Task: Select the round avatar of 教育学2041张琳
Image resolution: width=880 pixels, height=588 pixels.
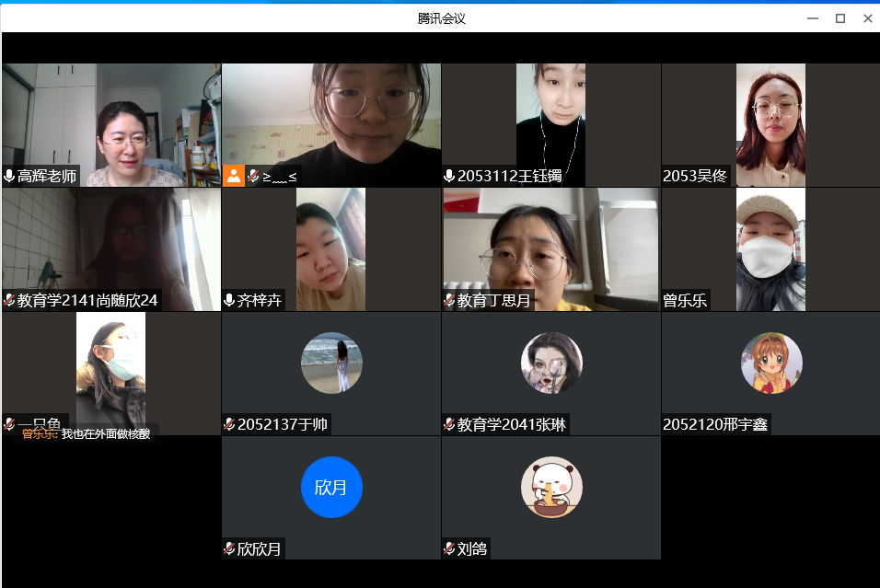Action: click(551, 363)
